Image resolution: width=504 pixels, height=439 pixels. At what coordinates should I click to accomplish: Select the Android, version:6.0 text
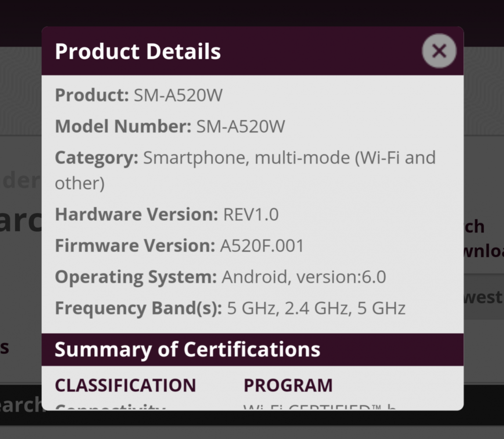click(x=304, y=277)
